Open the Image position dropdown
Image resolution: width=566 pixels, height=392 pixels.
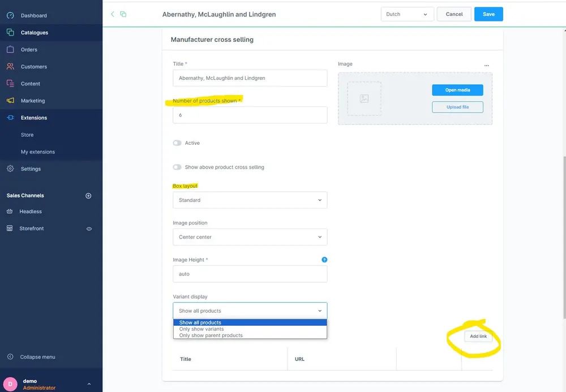pyautogui.click(x=250, y=237)
